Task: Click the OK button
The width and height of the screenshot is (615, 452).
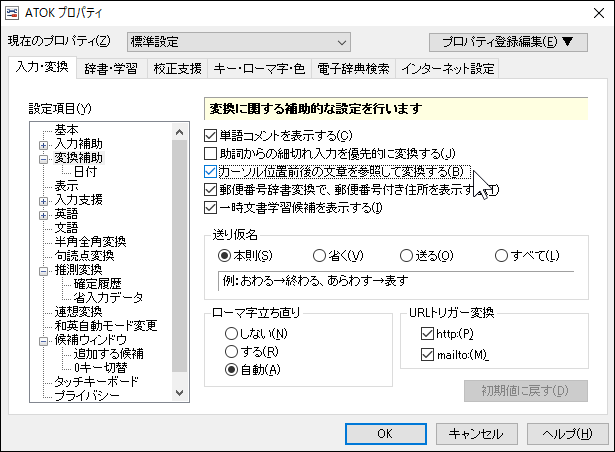Action: pos(386,434)
